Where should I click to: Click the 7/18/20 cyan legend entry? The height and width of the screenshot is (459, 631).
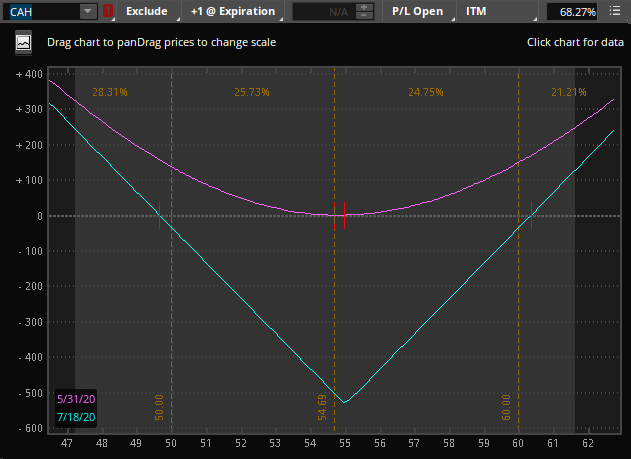76,416
